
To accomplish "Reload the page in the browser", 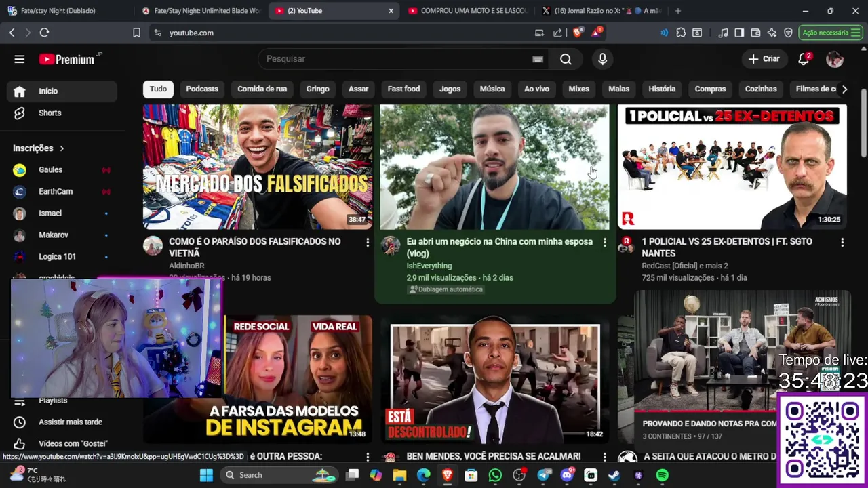I will (x=44, y=33).
